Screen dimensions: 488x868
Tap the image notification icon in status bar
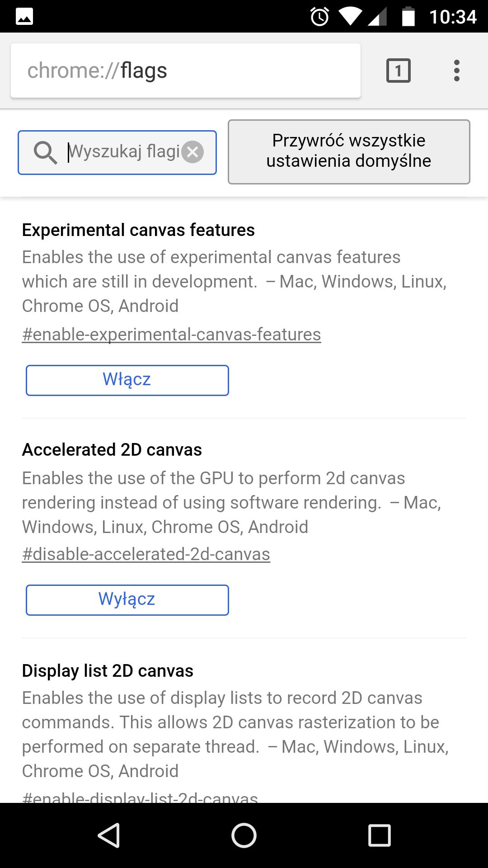click(x=24, y=17)
